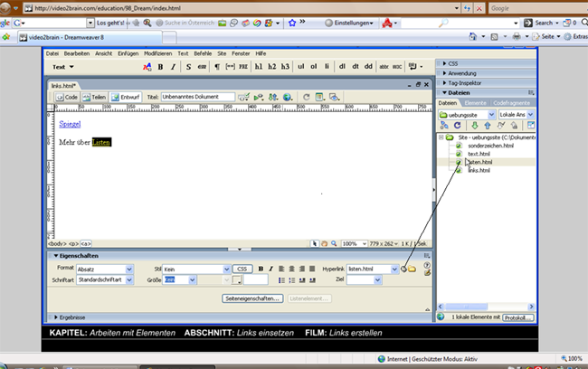This screenshot has width=588, height=369.
Task: Click the point-to-file target icon
Action: click(x=403, y=269)
